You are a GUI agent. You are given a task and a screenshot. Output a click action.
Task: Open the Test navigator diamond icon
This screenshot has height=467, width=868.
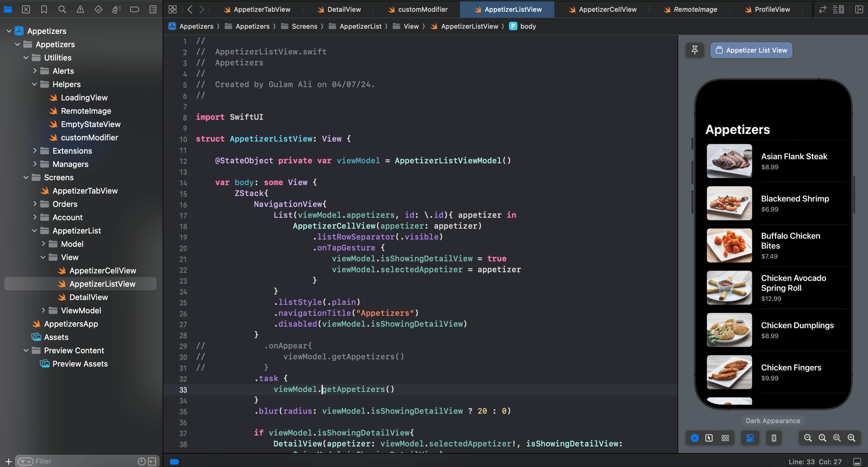(98, 9)
